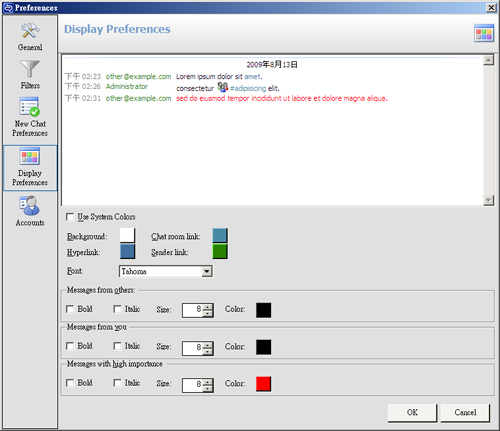Decrease size for high importance messages
The image size is (500, 431).
click(208, 388)
